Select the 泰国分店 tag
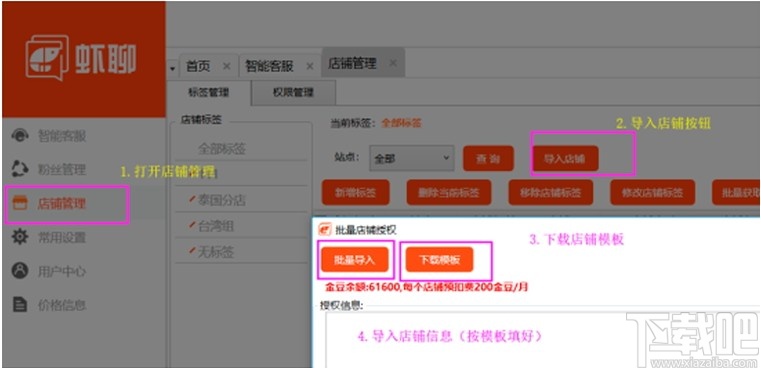 point(221,200)
